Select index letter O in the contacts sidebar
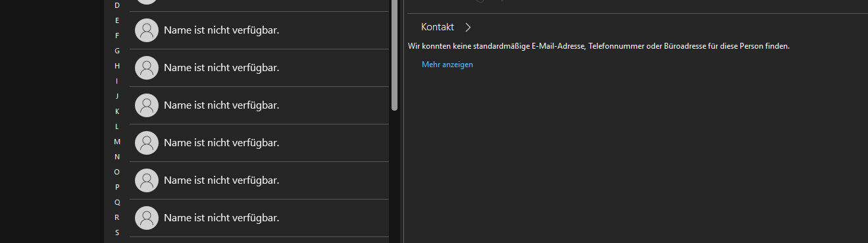The height and width of the screenshot is (243, 868). pyautogui.click(x=117, y=172)
